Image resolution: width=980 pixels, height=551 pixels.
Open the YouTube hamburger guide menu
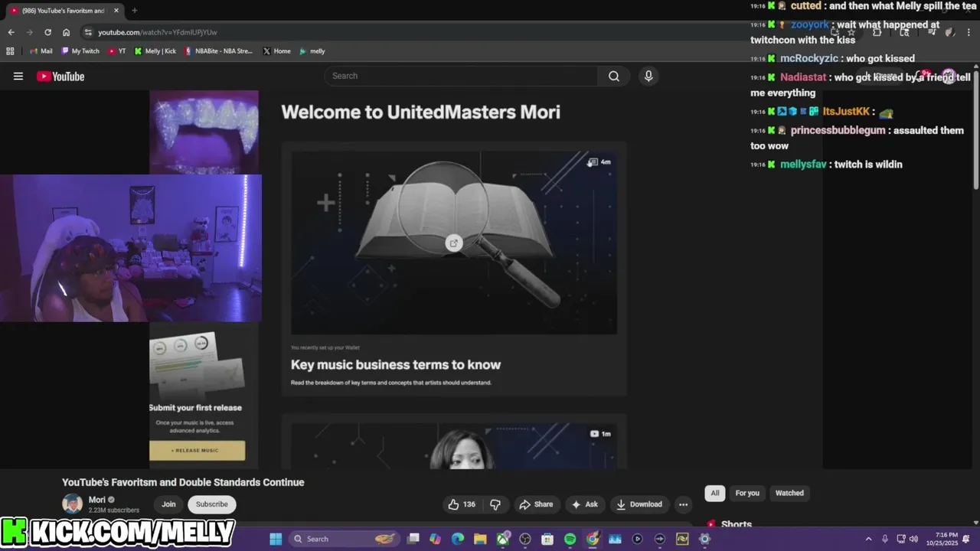tap(18, 76)
